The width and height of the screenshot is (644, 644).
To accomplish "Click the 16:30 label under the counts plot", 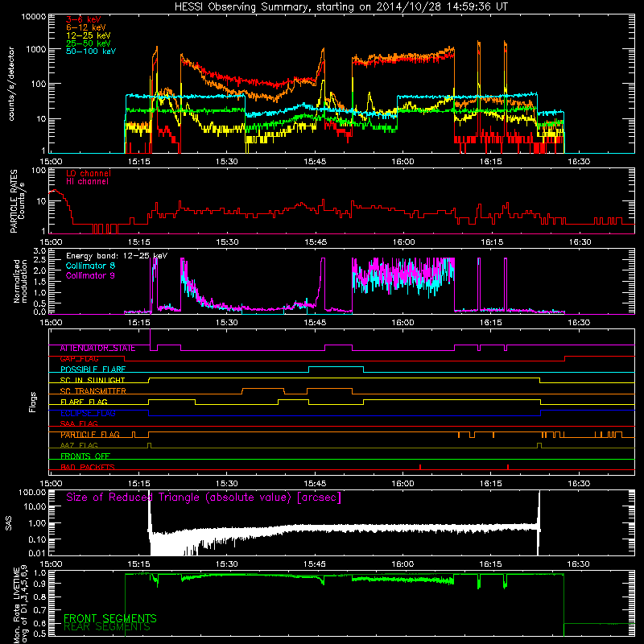I will pos(579,162).
